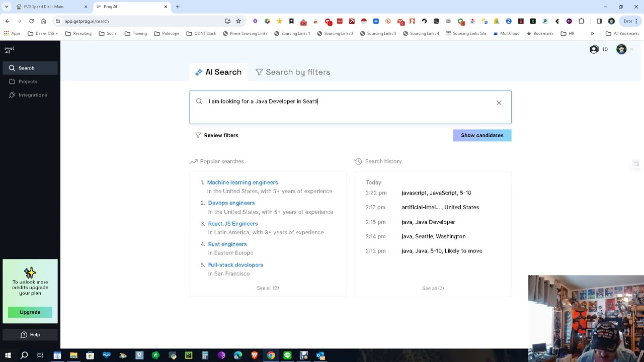Open the Full-stack developers popular search
Viewport: 644px width, 362px height.
235,265
